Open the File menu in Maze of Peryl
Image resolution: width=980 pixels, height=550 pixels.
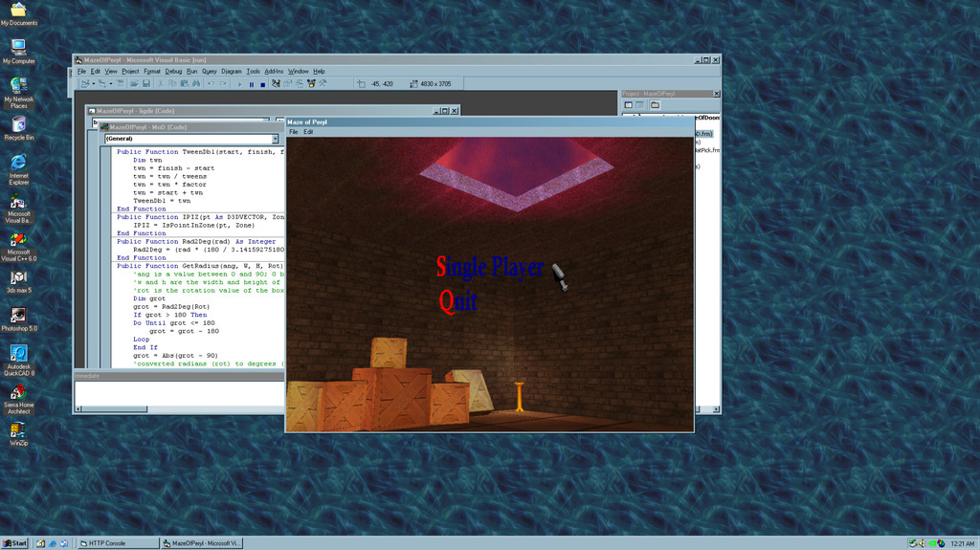294,132
